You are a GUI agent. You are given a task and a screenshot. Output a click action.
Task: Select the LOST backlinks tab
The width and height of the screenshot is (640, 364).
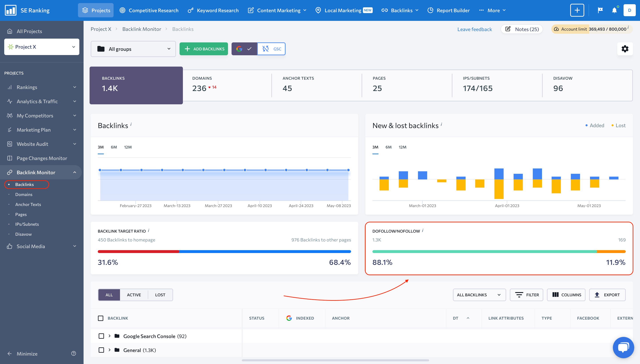pos(160,294)
